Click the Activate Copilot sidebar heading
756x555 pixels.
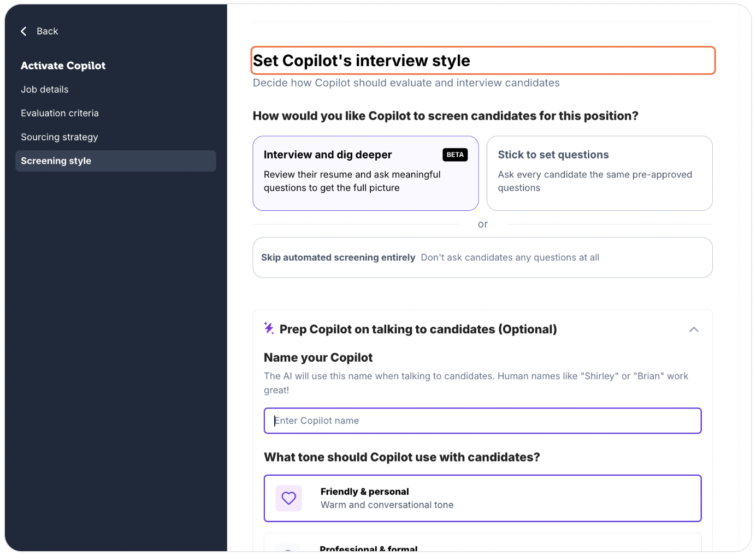coord(63,66)
